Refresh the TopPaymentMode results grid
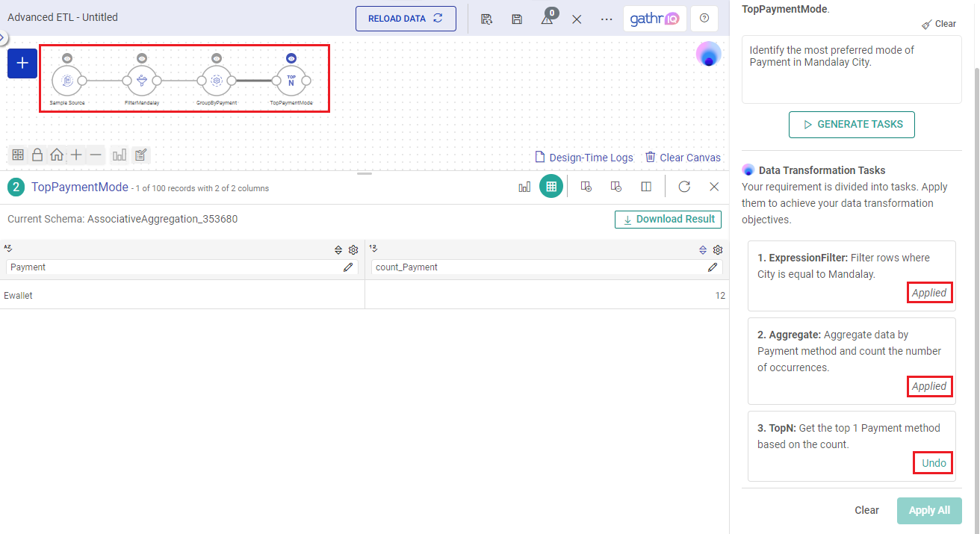Screen dimensions: 980x534 click(684, 187)
